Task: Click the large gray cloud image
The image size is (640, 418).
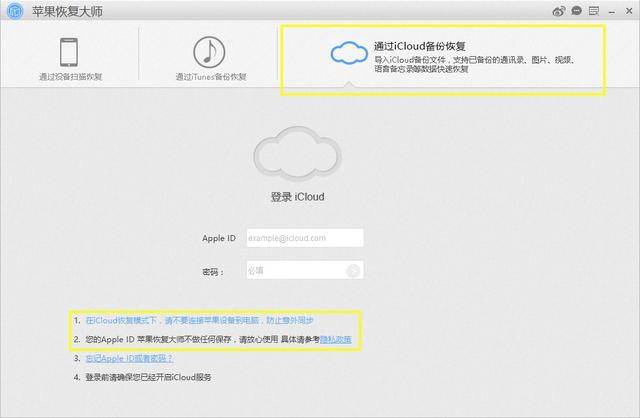Action: tap(298, 153)
